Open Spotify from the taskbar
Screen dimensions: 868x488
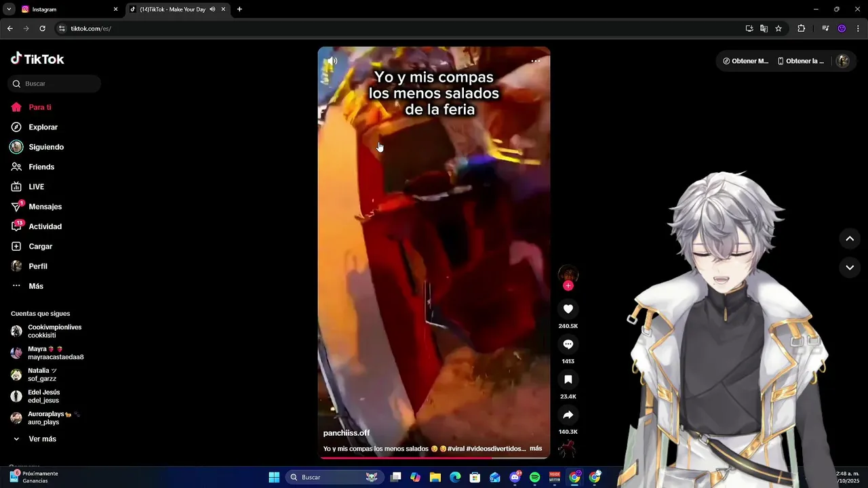click(x=534, y=477)
